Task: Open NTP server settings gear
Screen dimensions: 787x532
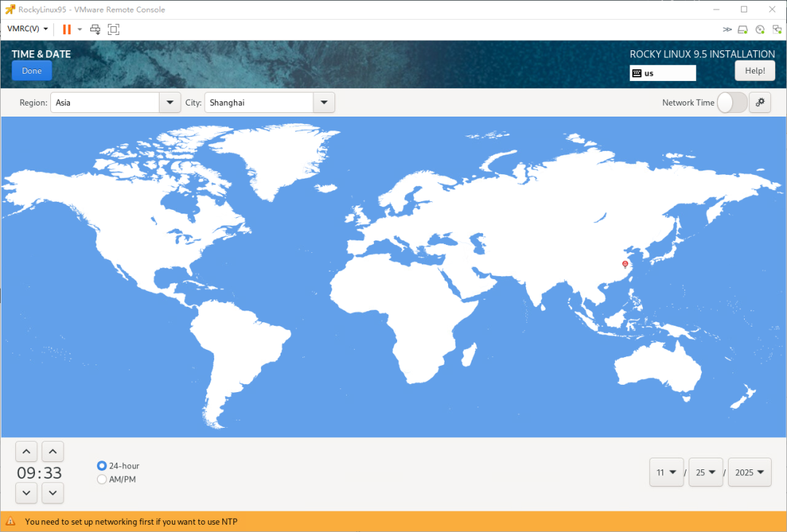Action: point(760,102)
